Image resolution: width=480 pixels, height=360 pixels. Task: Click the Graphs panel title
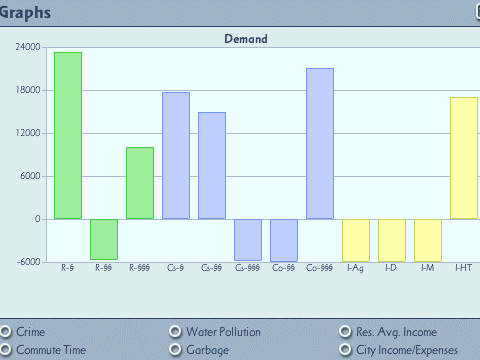pyautogui.click(x=25, y=13)
